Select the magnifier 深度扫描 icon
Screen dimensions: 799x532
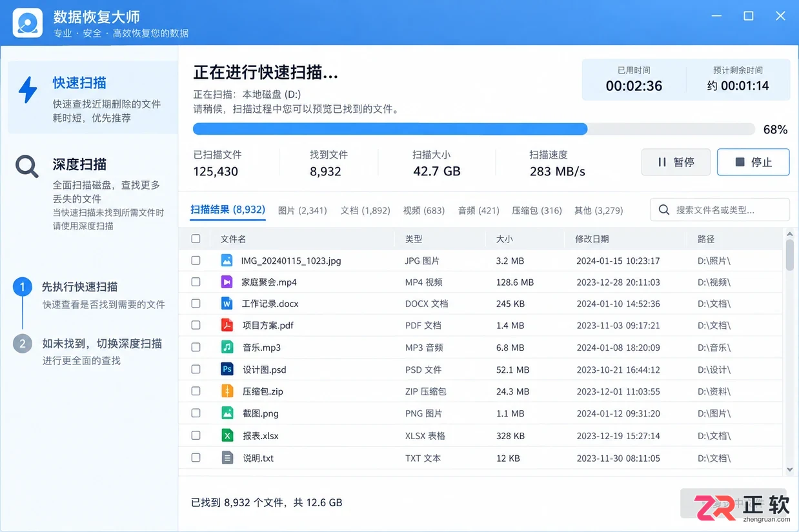coord(27,166)
